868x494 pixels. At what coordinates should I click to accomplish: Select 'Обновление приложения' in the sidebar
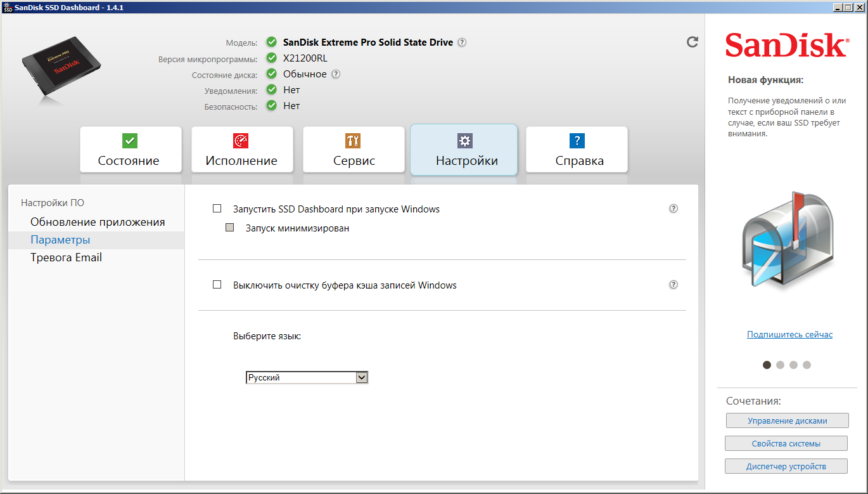[x=98, y=222]
